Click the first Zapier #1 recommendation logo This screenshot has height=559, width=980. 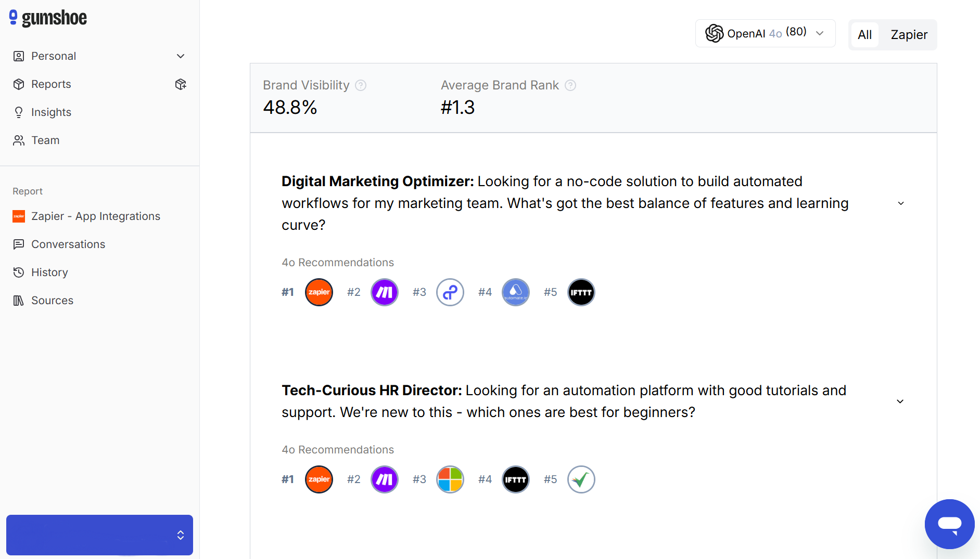tap(319, 292)
